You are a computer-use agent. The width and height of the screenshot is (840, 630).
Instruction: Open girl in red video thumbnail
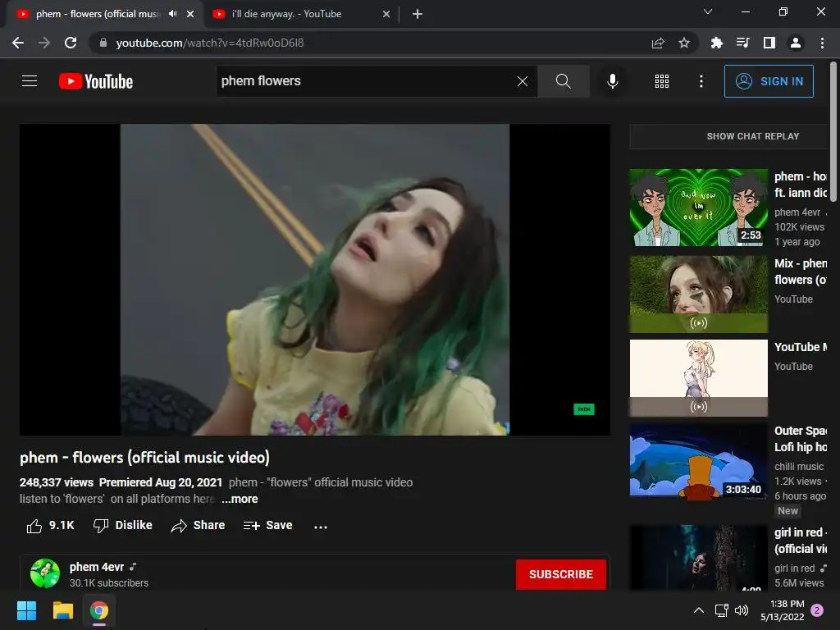699,557
